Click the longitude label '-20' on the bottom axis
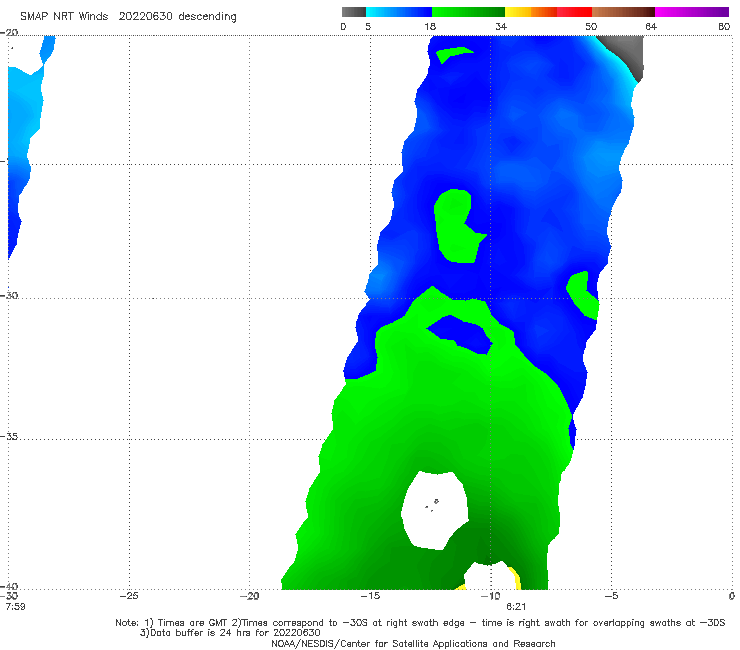 click(250, 596)
